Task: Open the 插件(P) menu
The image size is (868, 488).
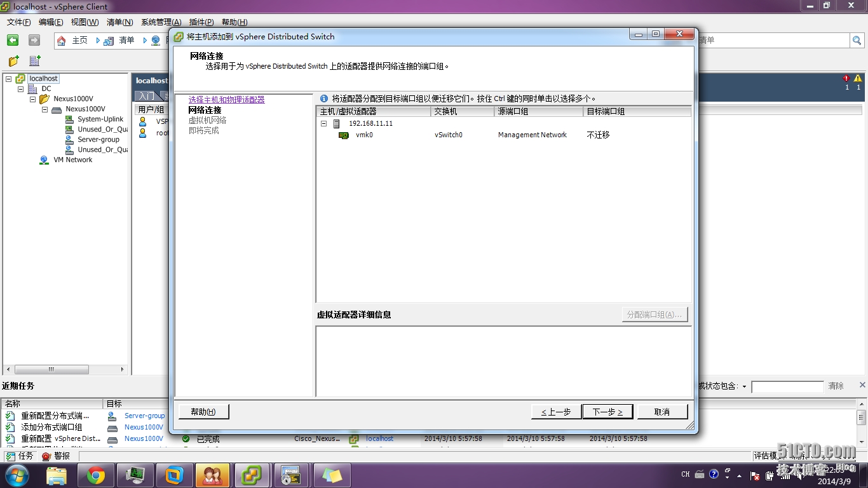Action: pos(201,22)
